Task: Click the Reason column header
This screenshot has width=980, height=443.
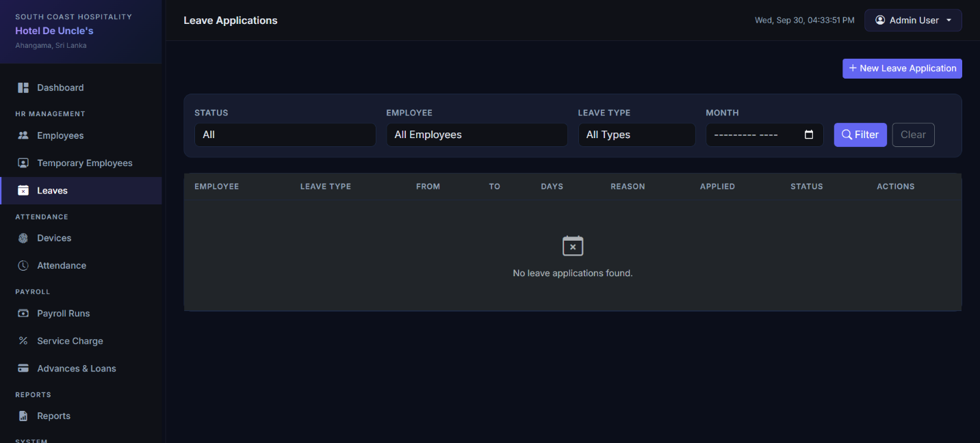Action: click(x=628, y=186)
